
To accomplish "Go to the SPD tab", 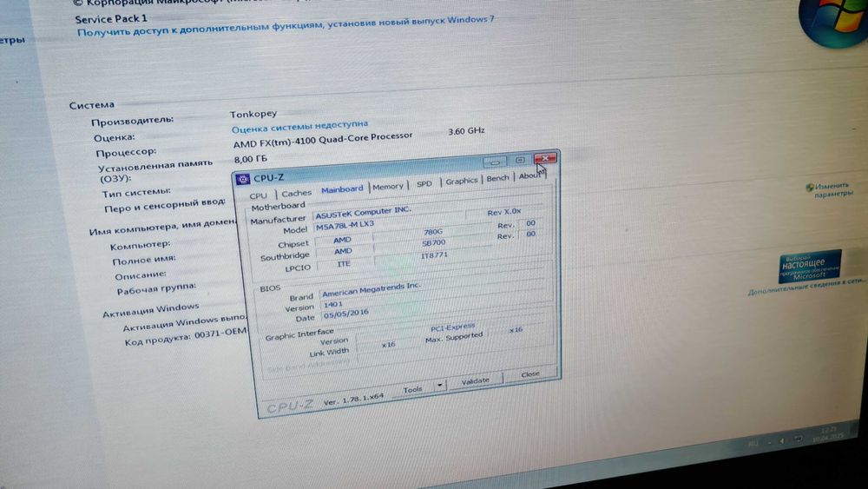I will (424, 184).
